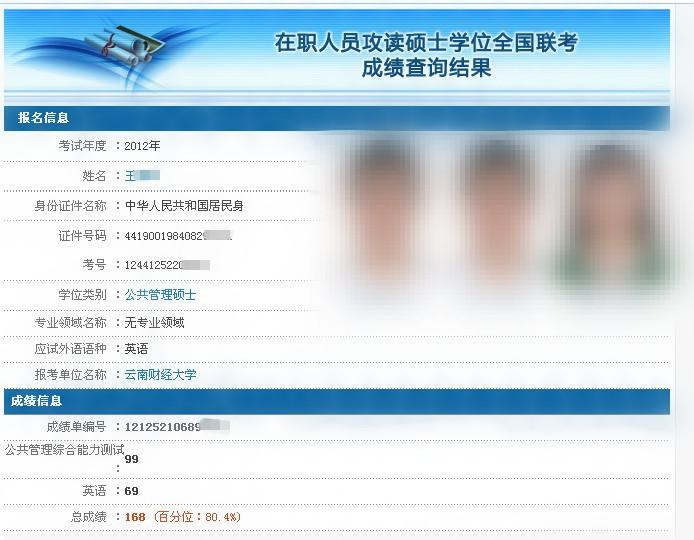Click the middle blurred candidate photo
694x540 pixels.
pyautogui.click(x=497, y=212)
